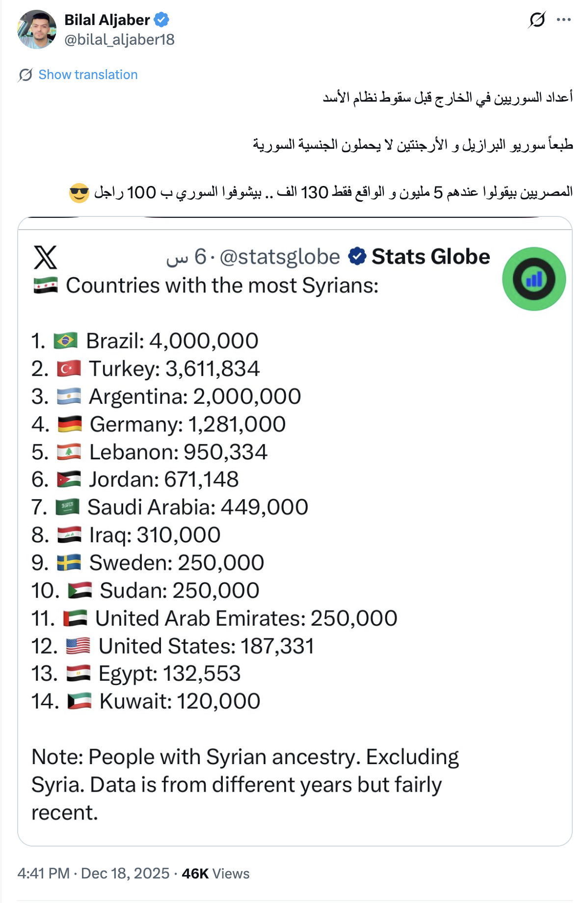
Task: Click the Grok icon at top right
Action: click(x=537, y=20)
